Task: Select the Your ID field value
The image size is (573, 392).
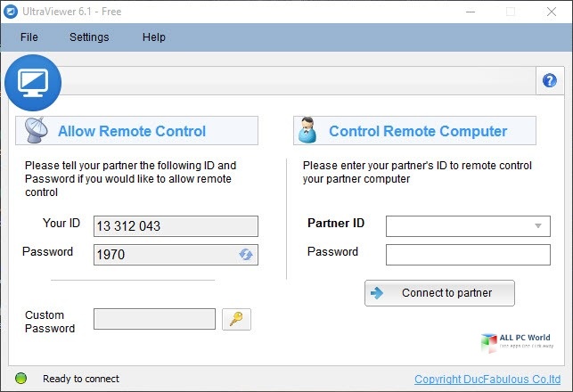Action: pyautogui.click(x=176, y=226)
